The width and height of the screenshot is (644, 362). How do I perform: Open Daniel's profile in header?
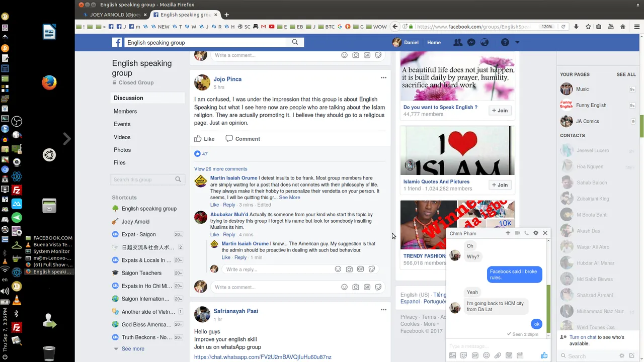point(406,43)
